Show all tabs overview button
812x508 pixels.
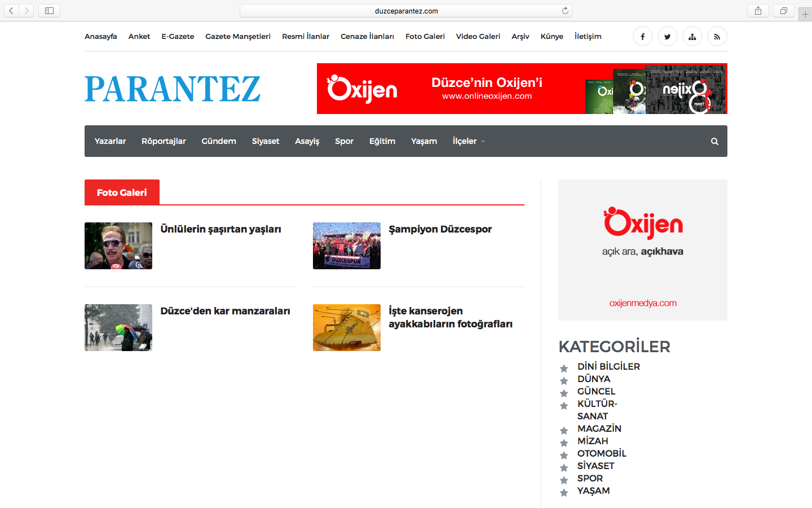tap(783, 11)
